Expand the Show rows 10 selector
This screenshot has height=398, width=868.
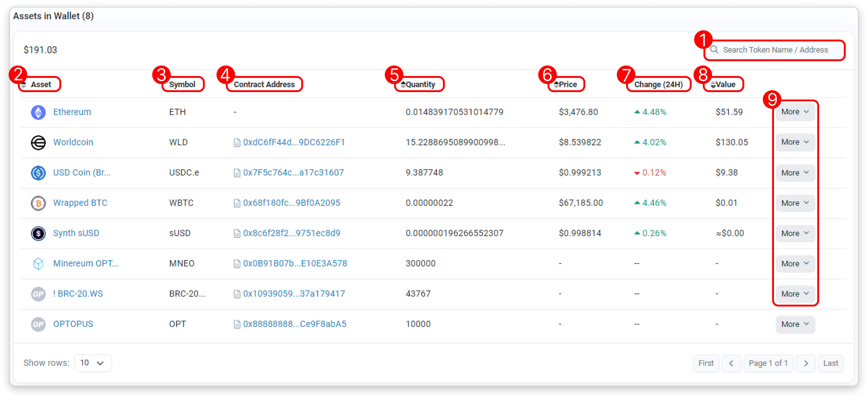click(x=93, y=363)
